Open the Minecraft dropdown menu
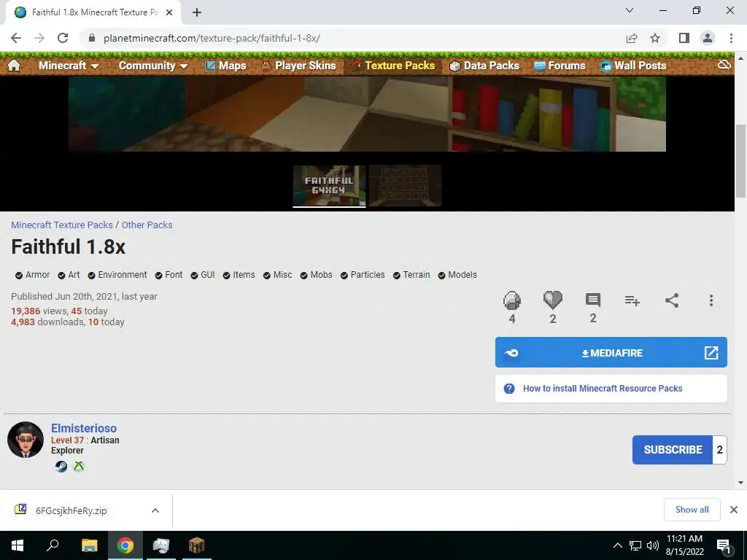Image resolution: width=747 pixels, height=560 pixels. 69,66
